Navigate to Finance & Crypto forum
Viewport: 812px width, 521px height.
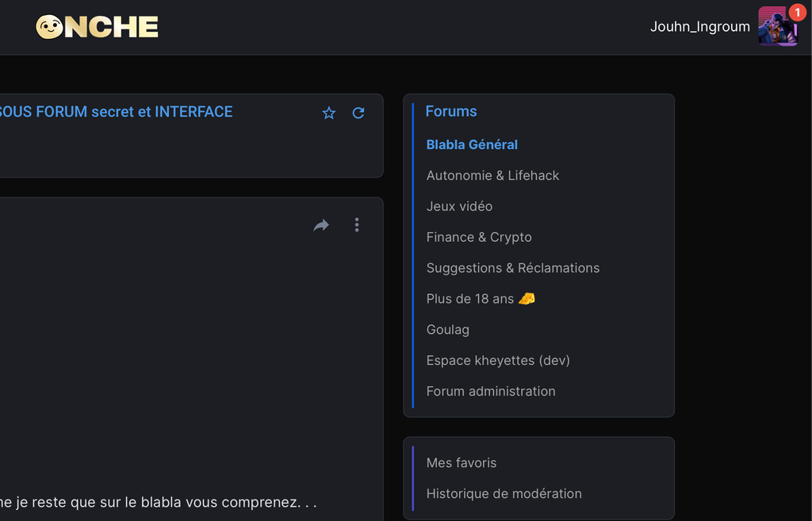click(479, 237)
